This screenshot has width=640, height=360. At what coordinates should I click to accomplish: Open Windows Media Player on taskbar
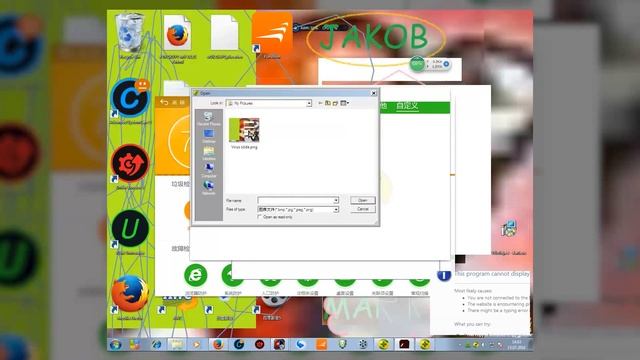tap(197, 344)
